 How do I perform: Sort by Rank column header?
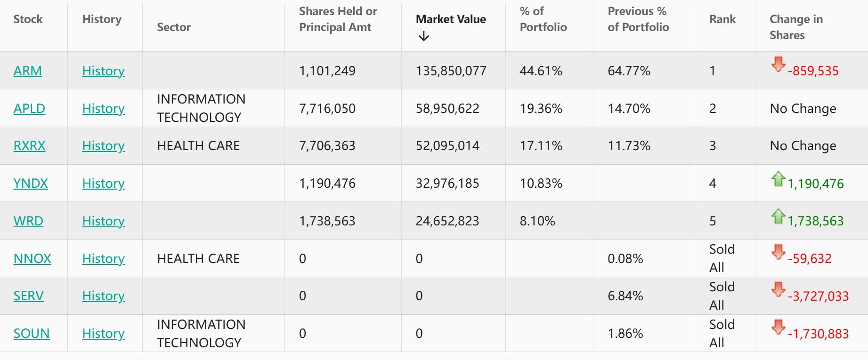[x=722, y=19]
